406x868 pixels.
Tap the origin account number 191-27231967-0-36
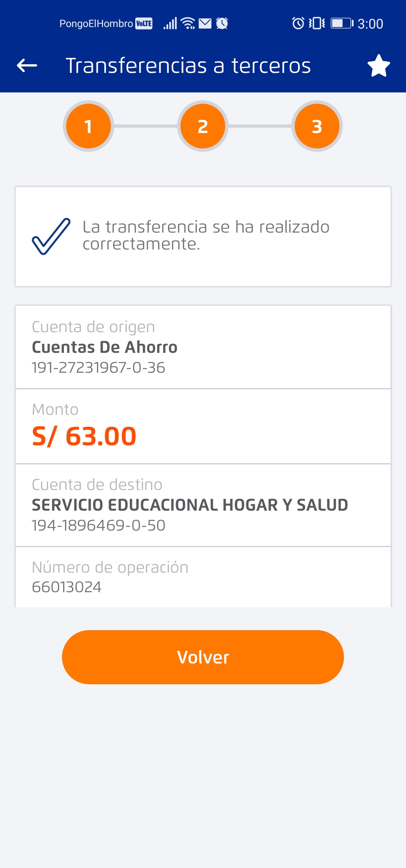coord(98,367)
